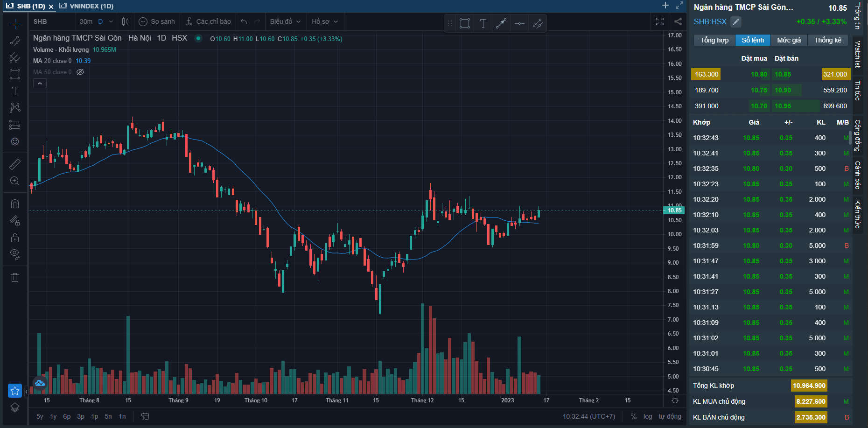Click the So sánh compare button

[x=157, y=21]
